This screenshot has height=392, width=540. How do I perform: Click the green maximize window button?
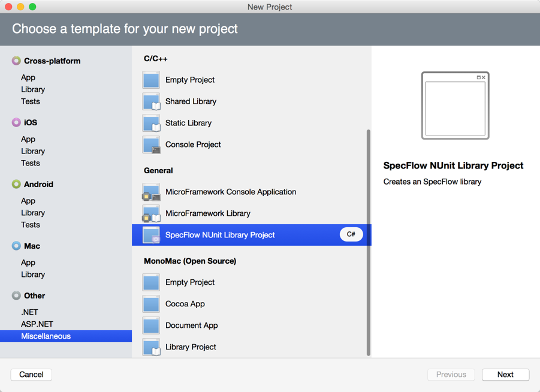32,7
